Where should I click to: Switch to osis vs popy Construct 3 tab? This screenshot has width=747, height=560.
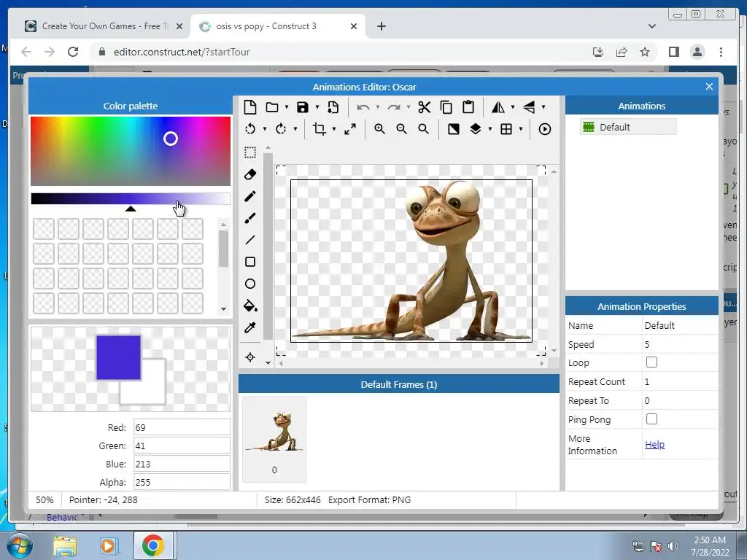pyautogui.click(x=279, y=26)
